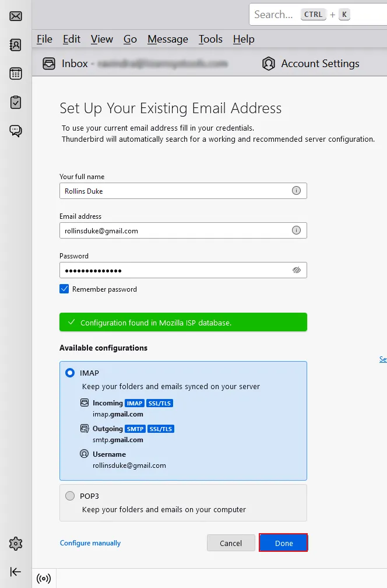This screenshot has height=588, width=387.
Task: Click the email address info icon
Action: point(296,230)
